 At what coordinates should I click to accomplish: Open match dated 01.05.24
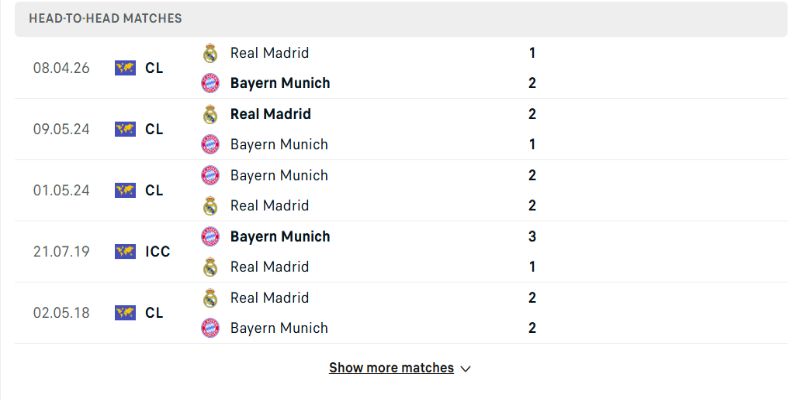click(62, 190)
